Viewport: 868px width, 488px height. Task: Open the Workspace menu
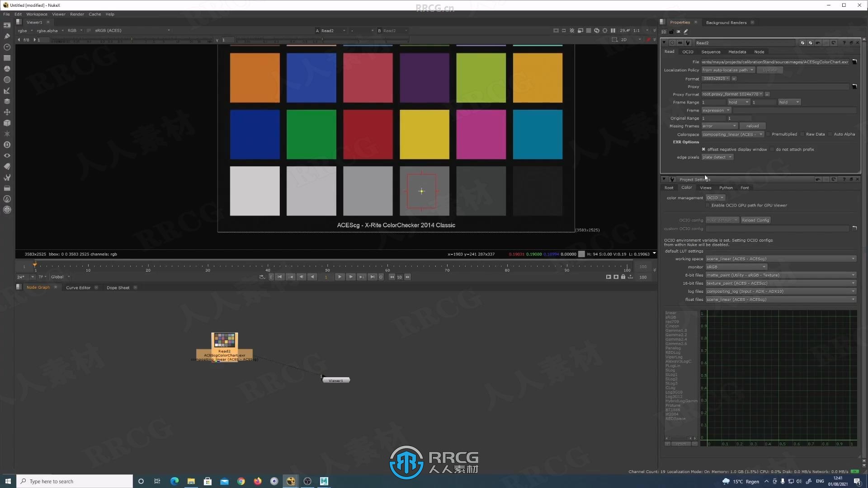[x=37, y=14]
